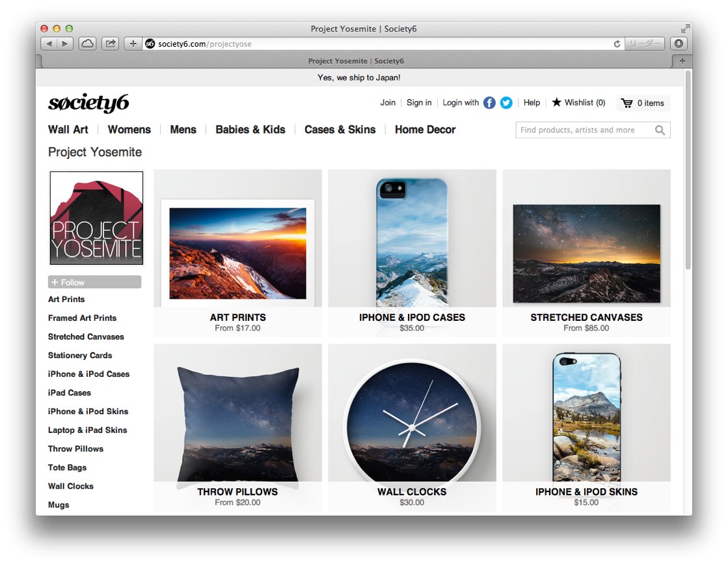Open the Help link

[x=532, y=103]
